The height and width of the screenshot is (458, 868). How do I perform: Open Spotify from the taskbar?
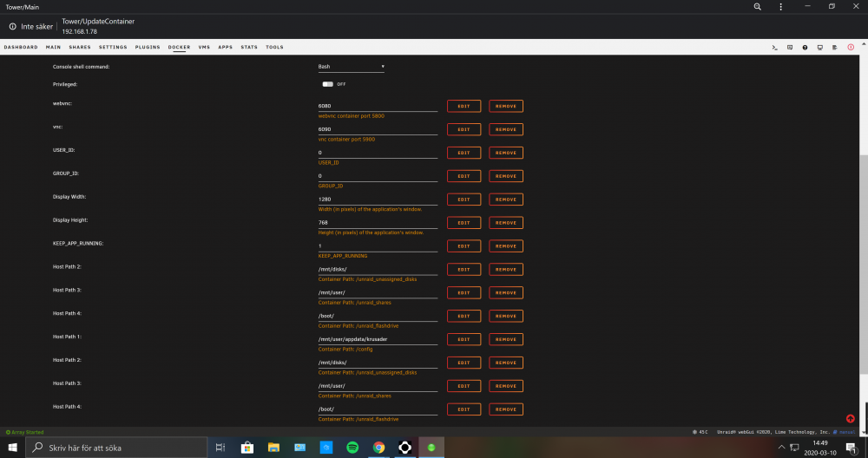click(352, 448)
